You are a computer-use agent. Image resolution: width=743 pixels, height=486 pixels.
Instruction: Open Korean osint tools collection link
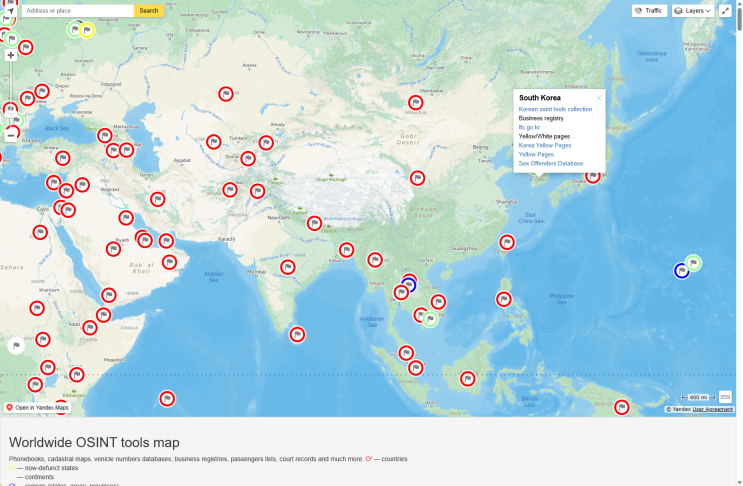point(555,109)
